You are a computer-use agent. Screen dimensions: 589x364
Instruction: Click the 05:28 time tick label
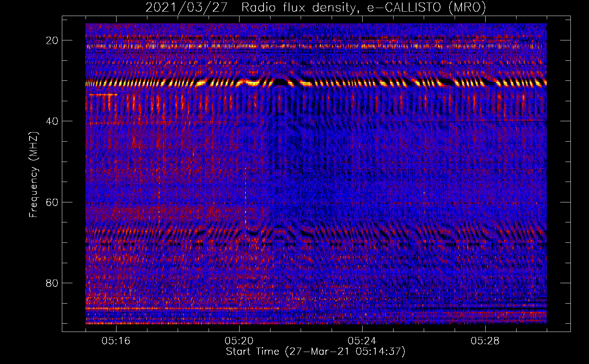485,341
